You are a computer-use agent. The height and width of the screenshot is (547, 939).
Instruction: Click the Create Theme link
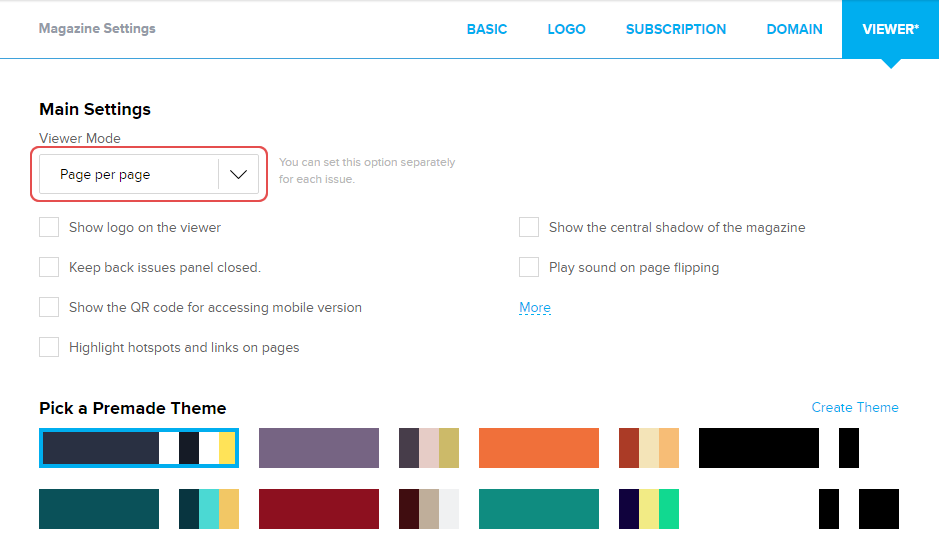click(x=854, y=407)
